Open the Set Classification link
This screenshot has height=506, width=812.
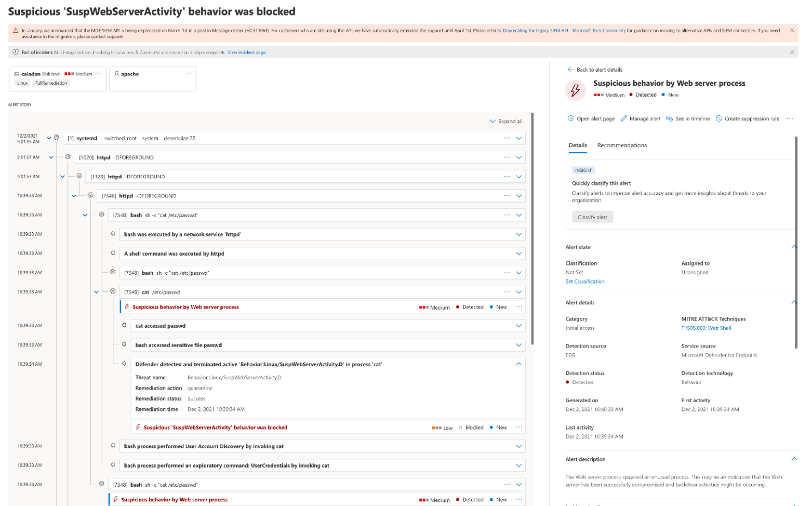tap(585, 281)
